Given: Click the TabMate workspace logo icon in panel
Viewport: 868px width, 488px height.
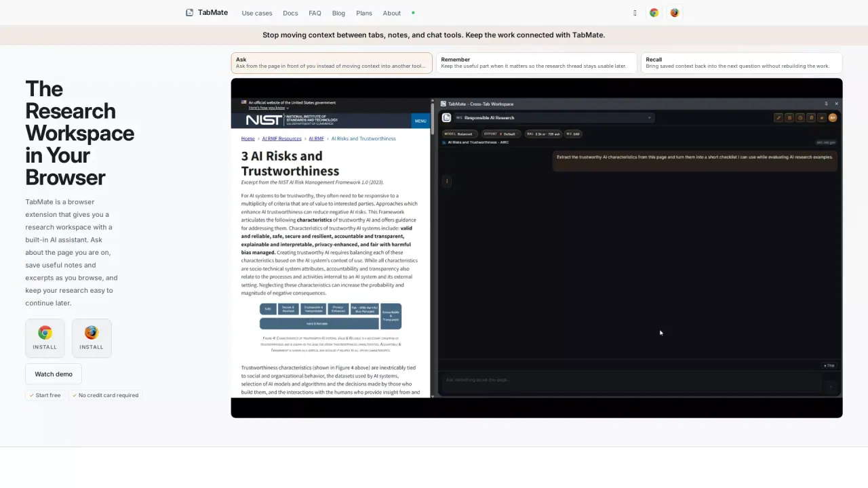Looking at the screenshot, I should pyautogui.click(x=446, y=118).
